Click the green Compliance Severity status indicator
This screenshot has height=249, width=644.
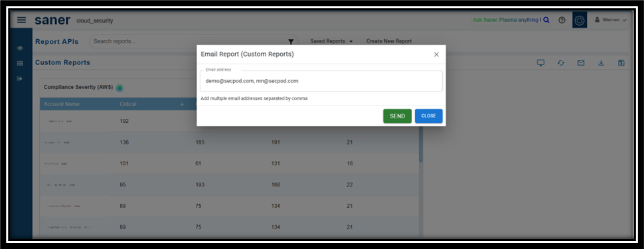coord(120,88)
